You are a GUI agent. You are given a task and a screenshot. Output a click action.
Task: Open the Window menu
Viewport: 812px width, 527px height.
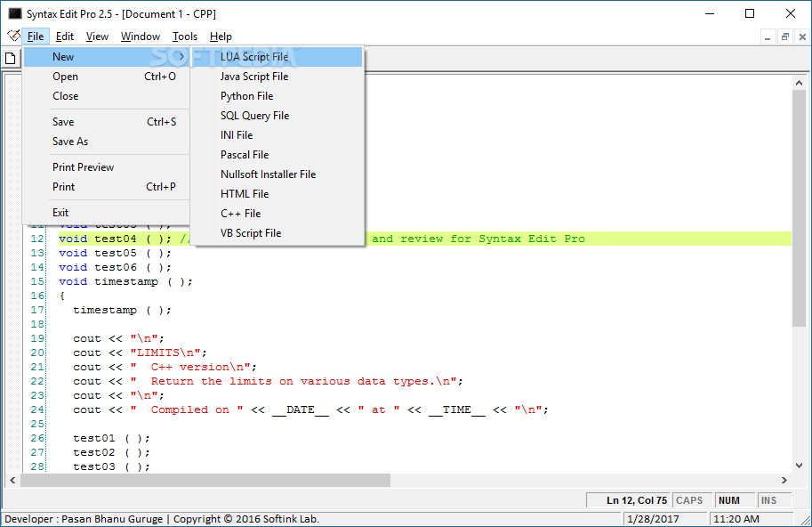click(141, 36)
